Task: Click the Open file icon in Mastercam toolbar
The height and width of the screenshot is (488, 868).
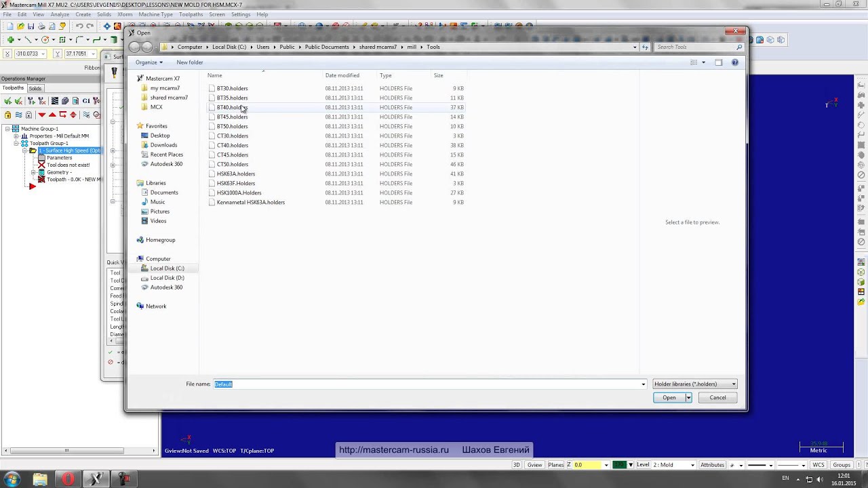Action: pyautogui.click(x=20, y=26)
